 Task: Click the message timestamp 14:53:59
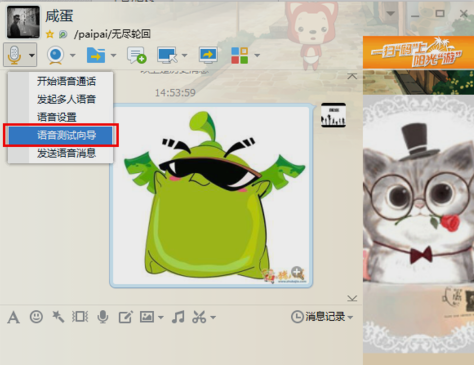(x=175, y=93)
